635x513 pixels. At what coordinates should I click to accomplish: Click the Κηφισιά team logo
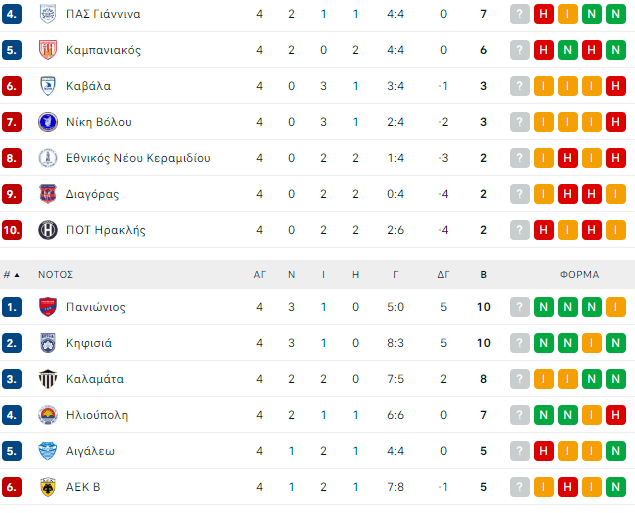47,343
